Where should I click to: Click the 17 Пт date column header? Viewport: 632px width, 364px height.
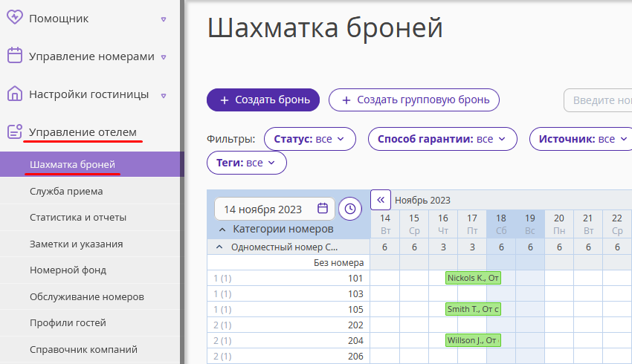click(472, 224)
